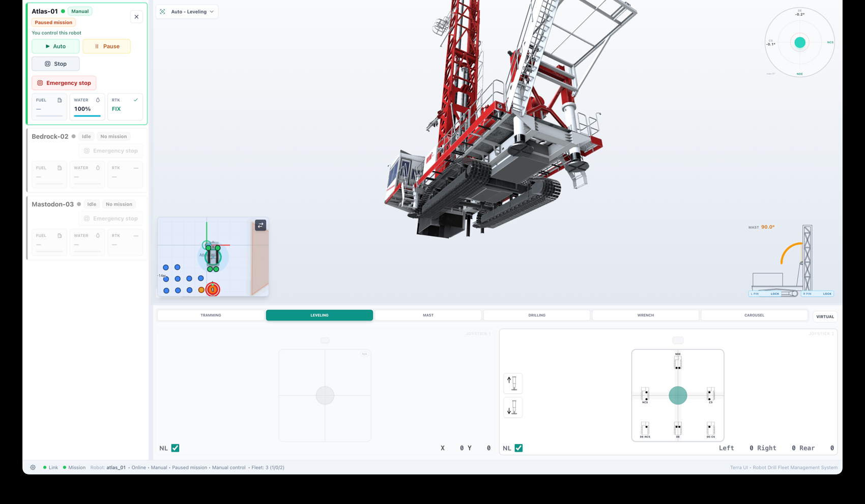The height and width of the screenshot is (504, 865).
Task: Click the fuel document icon for Atlas-01
Action: coord(60,100)
